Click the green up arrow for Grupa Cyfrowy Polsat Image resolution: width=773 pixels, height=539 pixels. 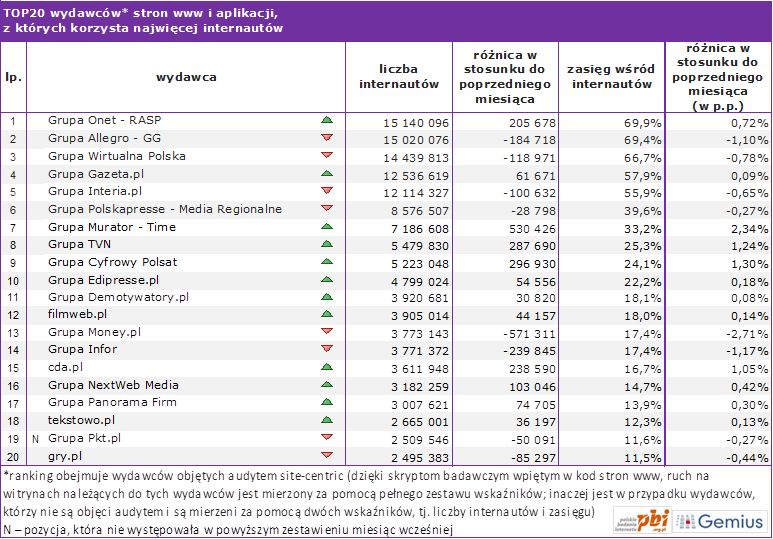tap(327, 262)
